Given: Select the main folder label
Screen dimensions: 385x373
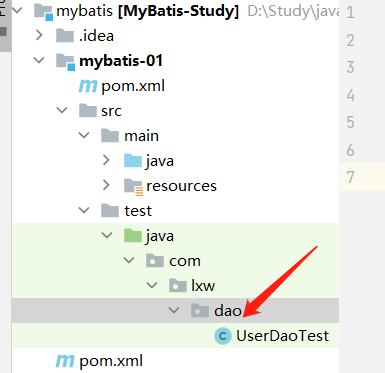Looking at the screenshot, I should (x=141, y=136).
